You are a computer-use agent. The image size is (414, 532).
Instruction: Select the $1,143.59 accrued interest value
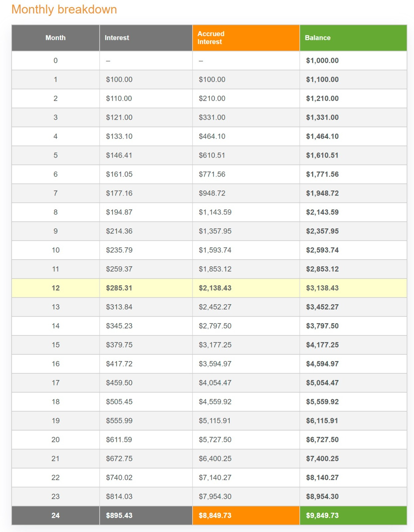pos(215,212)
